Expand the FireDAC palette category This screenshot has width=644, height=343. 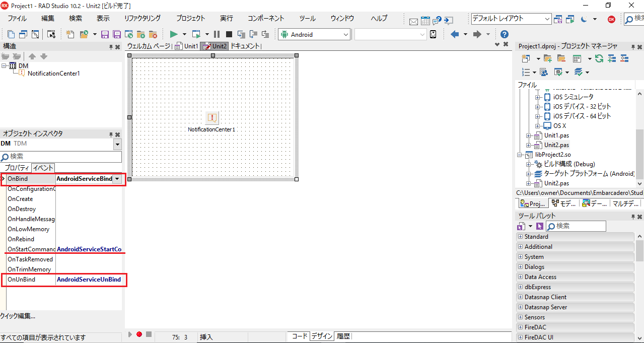[520, 327]
